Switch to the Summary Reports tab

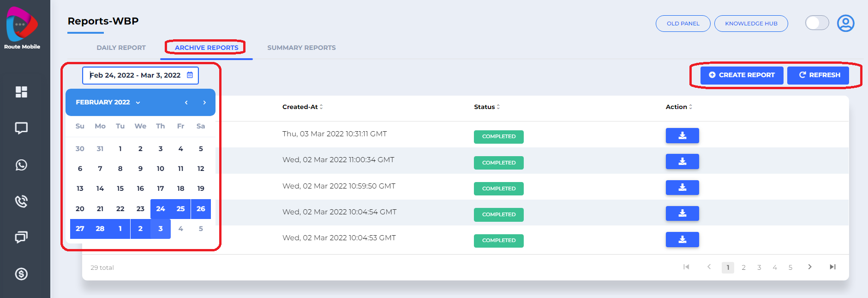301,48
